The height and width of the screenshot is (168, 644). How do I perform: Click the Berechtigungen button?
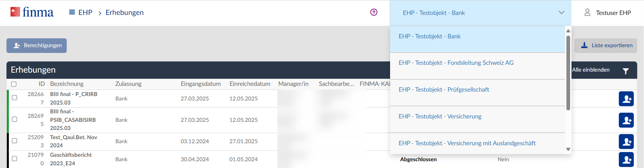(x=37, y=45)
